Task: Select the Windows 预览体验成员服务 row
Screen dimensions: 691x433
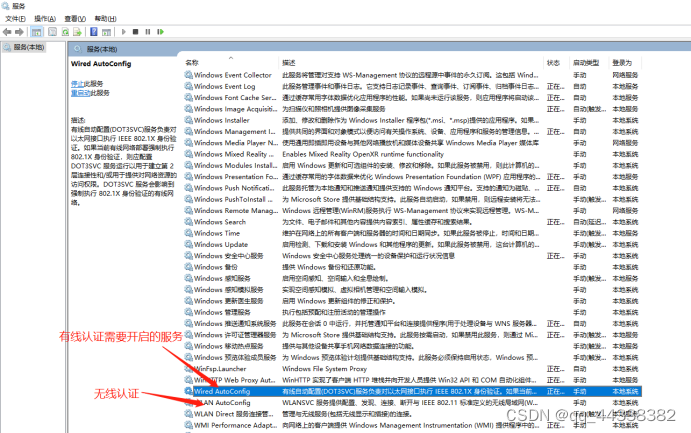Action: (412, 357)
